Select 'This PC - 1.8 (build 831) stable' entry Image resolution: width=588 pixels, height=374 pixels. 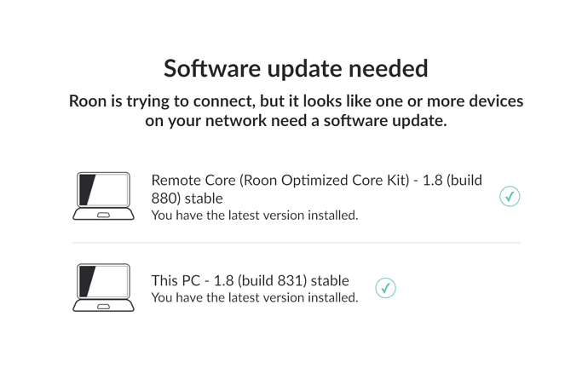(x=251, y=280)
